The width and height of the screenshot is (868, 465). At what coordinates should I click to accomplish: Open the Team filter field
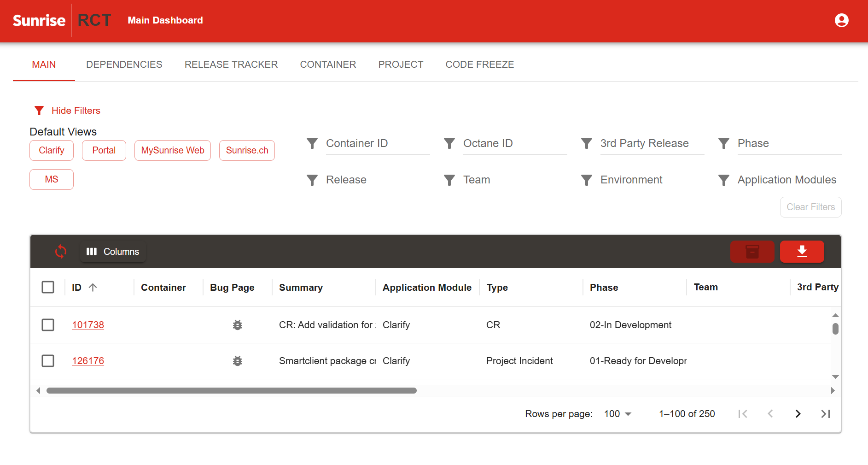pyautogui.click(x=515, y=180)
